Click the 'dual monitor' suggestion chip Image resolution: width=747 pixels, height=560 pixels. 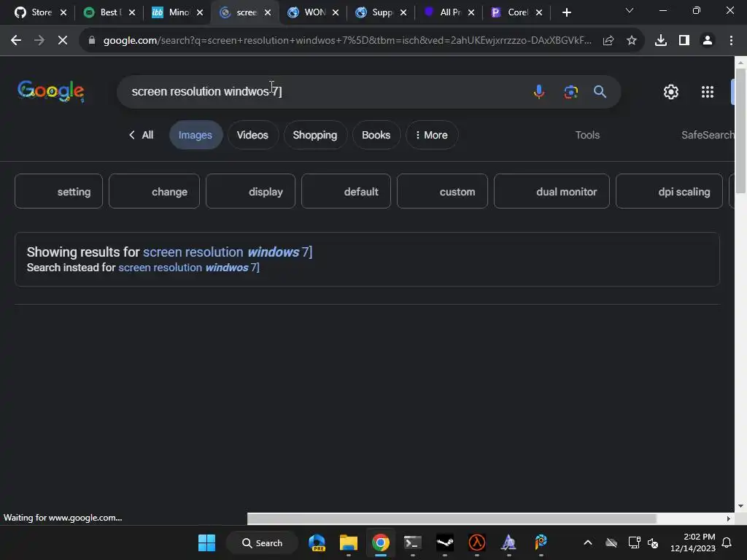[551, 192]
